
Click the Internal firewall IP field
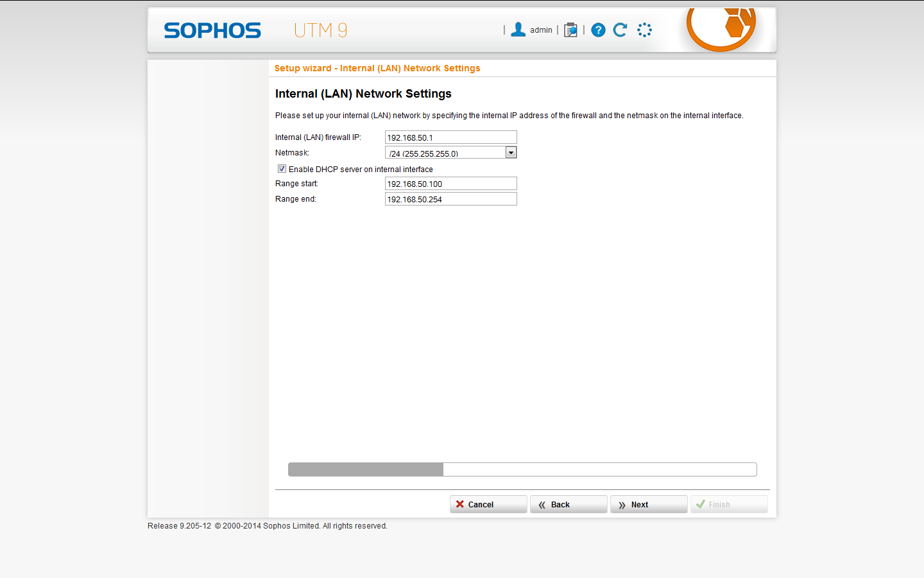(450, 137)
